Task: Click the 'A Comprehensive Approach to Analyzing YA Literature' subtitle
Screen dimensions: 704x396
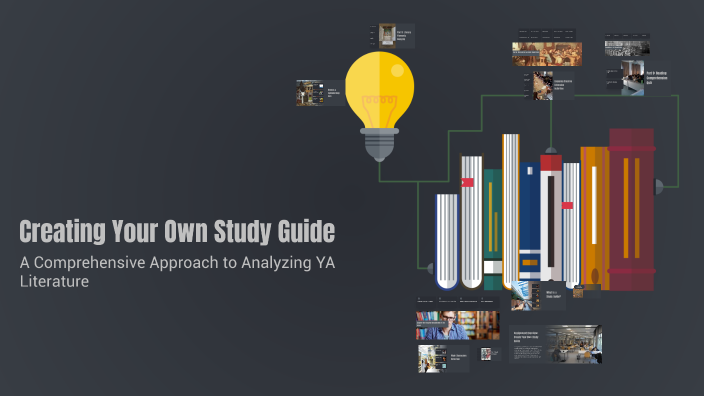Action: pos(177,272)
